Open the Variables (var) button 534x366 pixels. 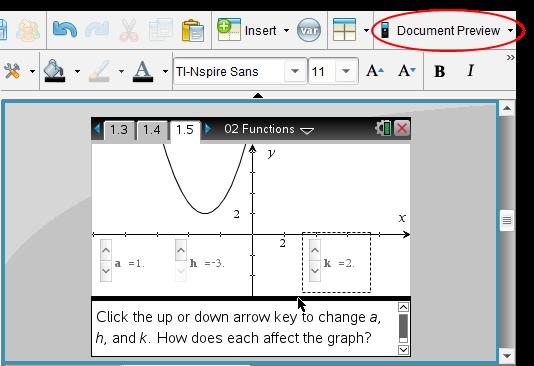[309, 30]
